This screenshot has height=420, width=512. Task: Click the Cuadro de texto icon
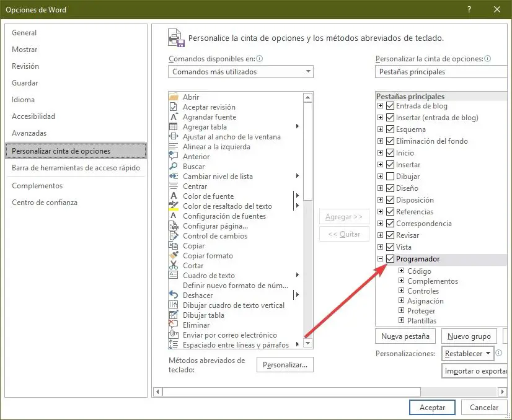tap(174, 276)
